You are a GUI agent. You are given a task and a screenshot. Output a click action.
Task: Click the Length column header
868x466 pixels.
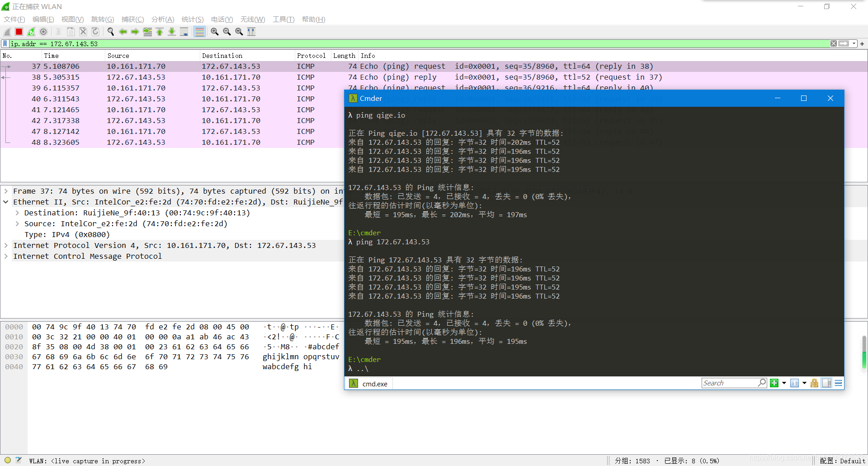(344, 56)
